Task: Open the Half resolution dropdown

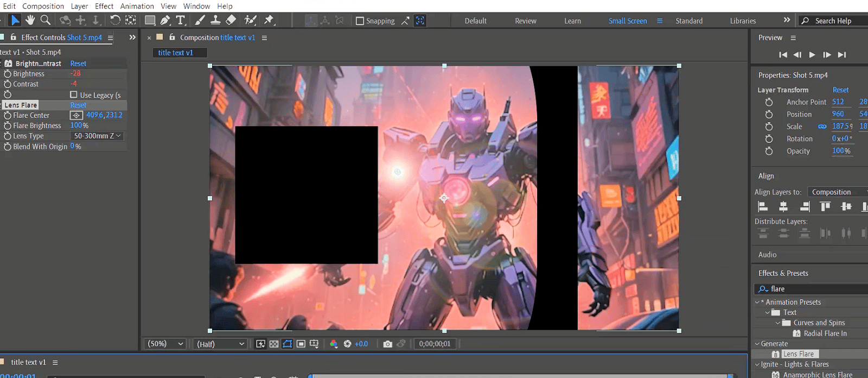Action: click(220, 344)
